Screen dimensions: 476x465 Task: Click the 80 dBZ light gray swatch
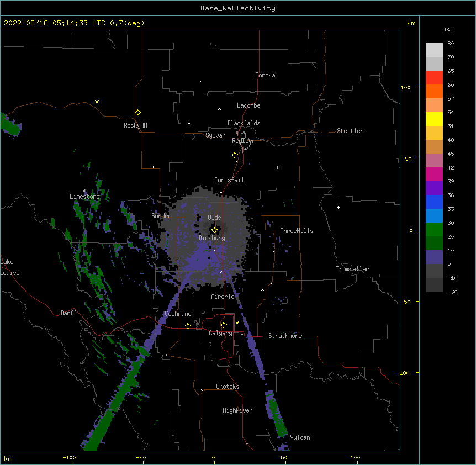(434, 50)
